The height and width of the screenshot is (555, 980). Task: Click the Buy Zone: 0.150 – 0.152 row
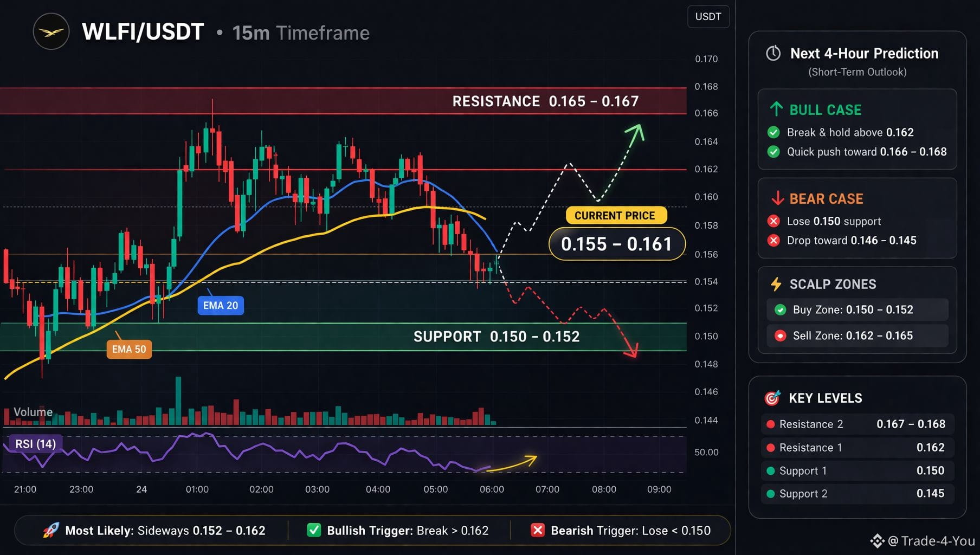pyautogui.click(x=857, y=309)
